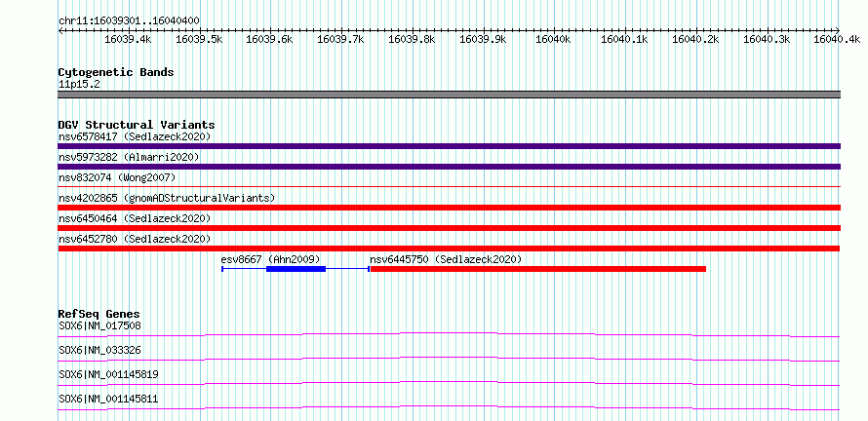
Task: Click the nsv4202865 (gnomADStructuralVariants) label
Action: click(x=167, y=198)
